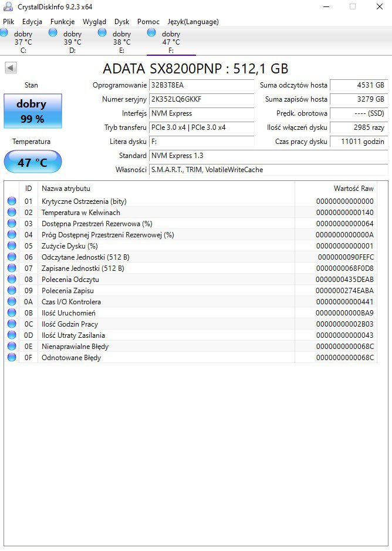Click the previous disk arrow button
The width and height of the screenshot is (392, 551).
[11, 68]
